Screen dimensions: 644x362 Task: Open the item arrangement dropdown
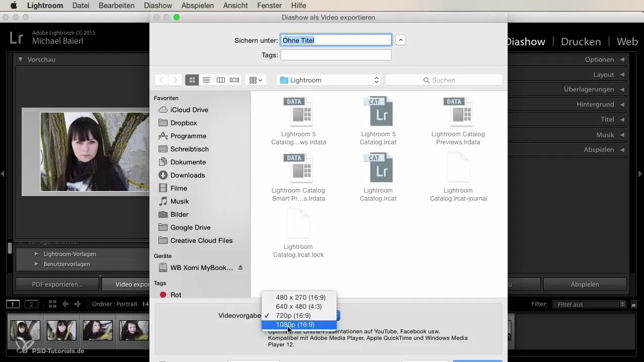tap(256, 80)
